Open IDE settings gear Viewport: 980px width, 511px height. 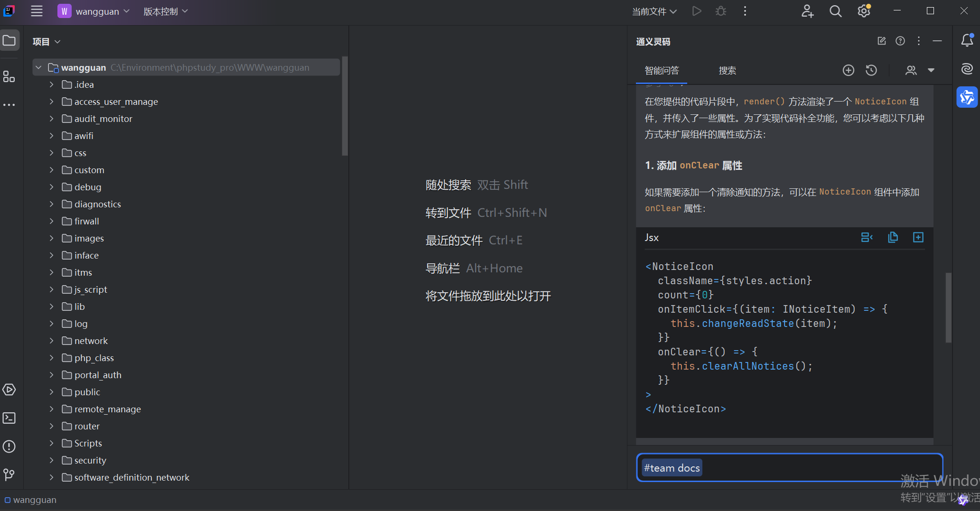[864, 11]
